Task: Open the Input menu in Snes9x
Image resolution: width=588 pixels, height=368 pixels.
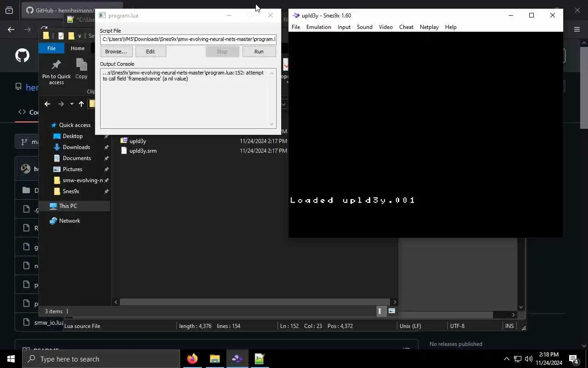Action: pos(344,27)
